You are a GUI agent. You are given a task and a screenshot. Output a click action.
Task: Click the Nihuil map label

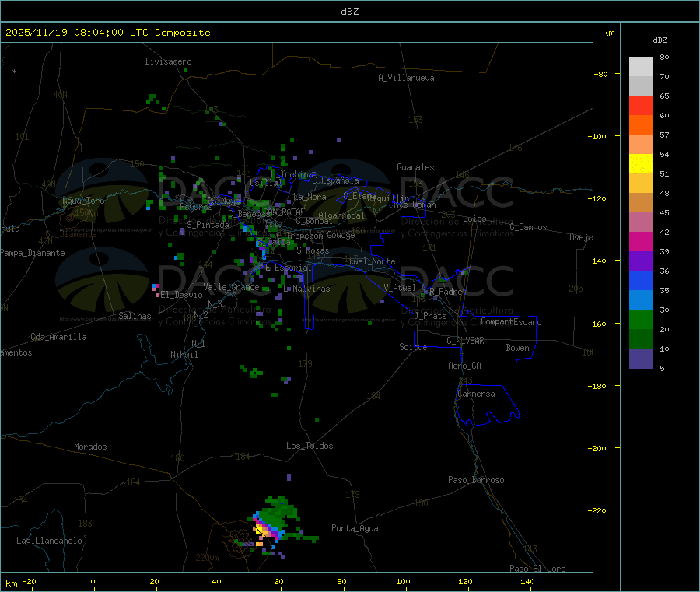184,355
